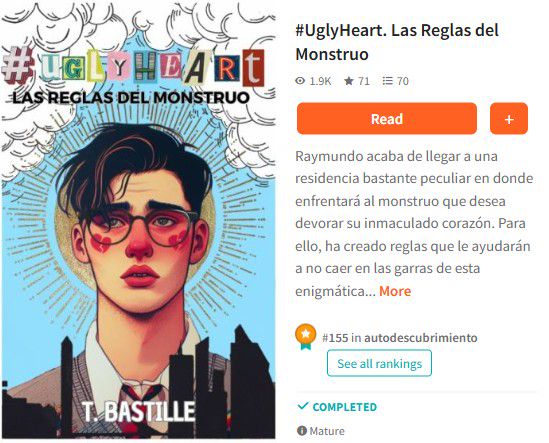This screenshot has height=443, width=549.
Task: Click the story description paragraph
Action: 414,223
